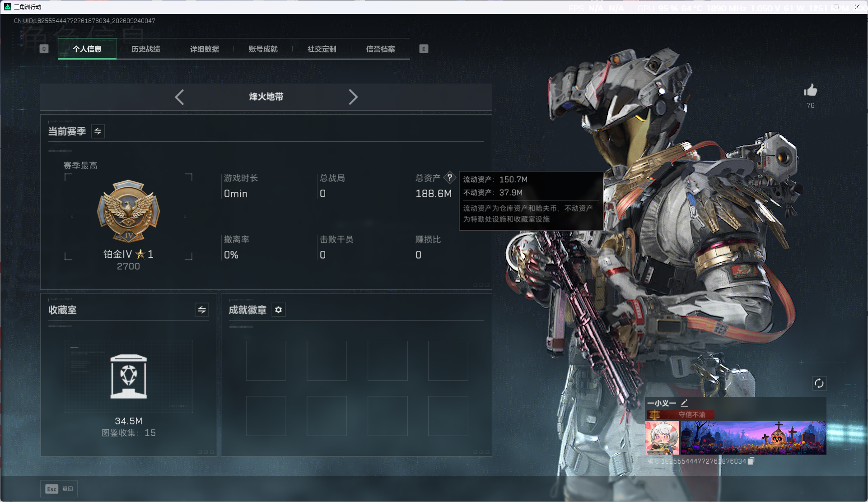Select the 社交定制 tab
The image size is (868, 502).
point(322,49)
